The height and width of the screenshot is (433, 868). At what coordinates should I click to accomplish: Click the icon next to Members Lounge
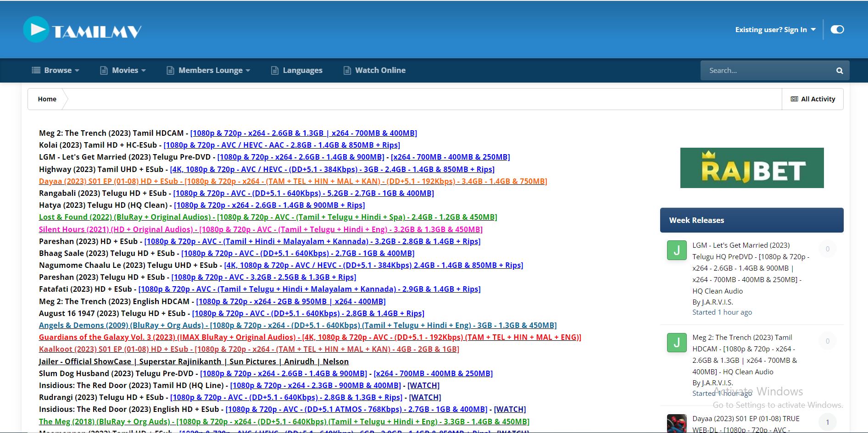tap(170, 70)
